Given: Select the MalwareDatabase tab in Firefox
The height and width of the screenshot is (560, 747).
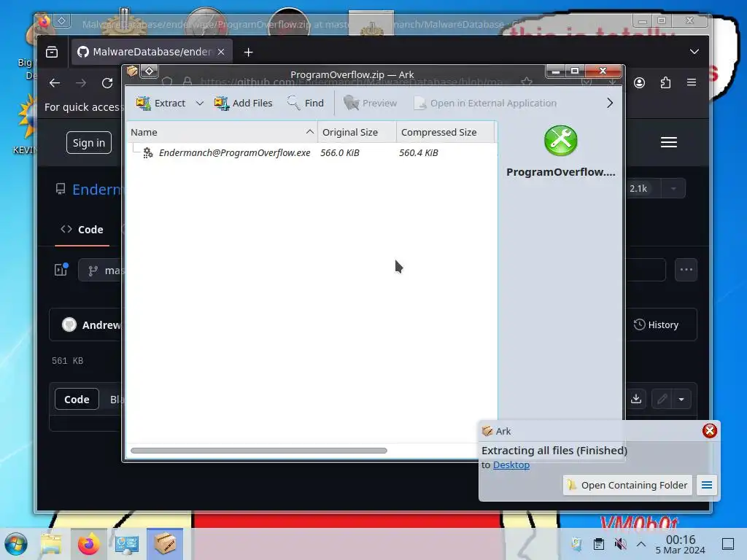Looking at the screenshot, I should pyautogui.click(x=152, y=52).
